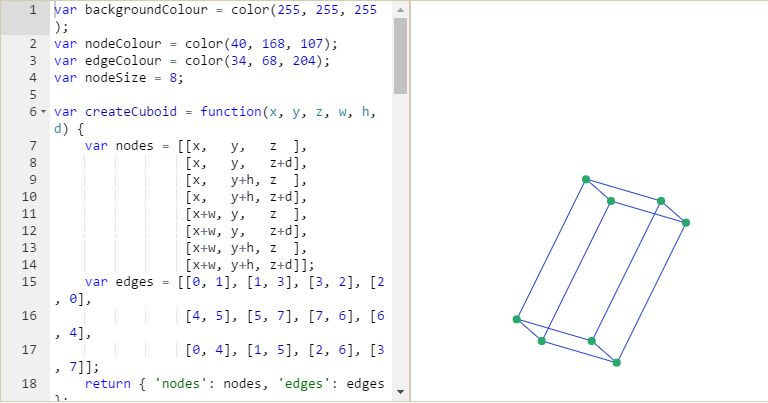
Task: Click the 'var edges' declaration text
Action: coord(120,281)
